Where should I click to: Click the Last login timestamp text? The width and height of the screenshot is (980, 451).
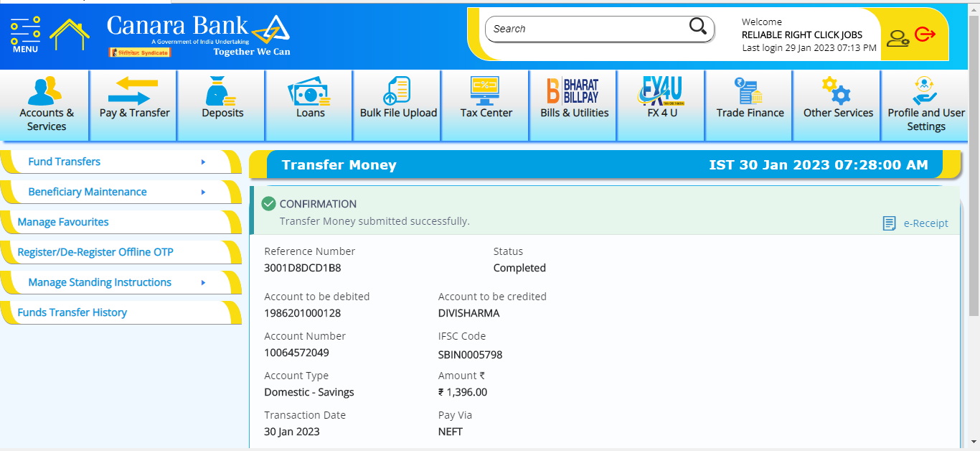(809, 47)
